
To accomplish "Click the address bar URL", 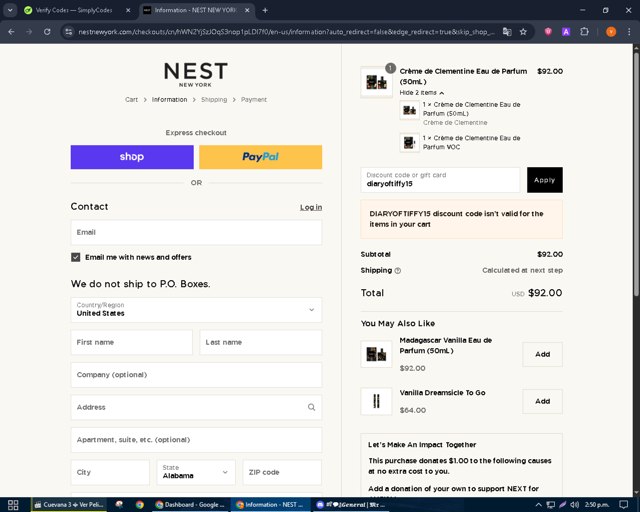I will click(286, 31).
